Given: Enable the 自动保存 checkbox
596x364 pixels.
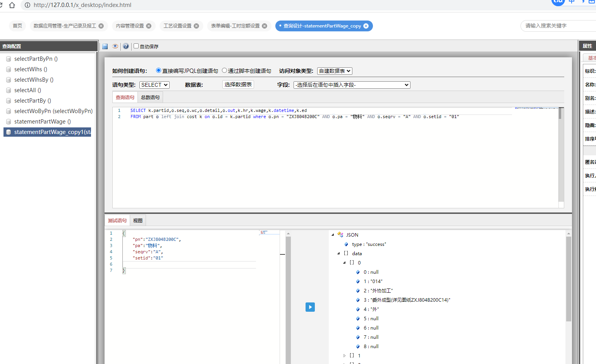Looking at the screenshot, I should (x=136, y=46).
